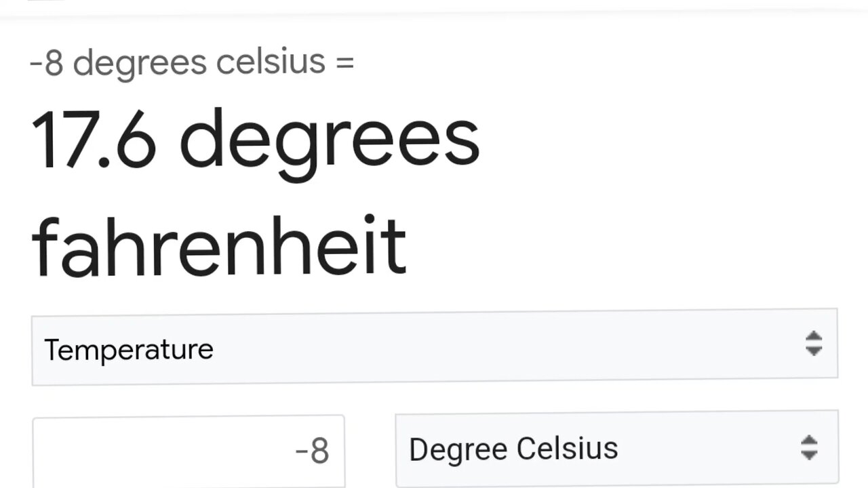Click the "17.6 degrees" result text
Viewport: 868px width, 488px height.
pyautogui.click(x=255, y=140)
